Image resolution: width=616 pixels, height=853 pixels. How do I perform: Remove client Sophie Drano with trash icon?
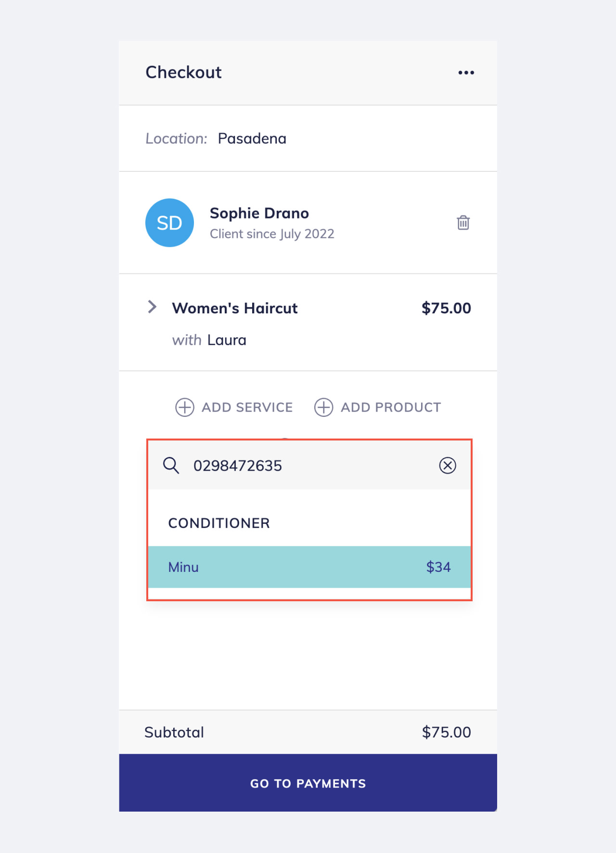(x=463, y=223)
